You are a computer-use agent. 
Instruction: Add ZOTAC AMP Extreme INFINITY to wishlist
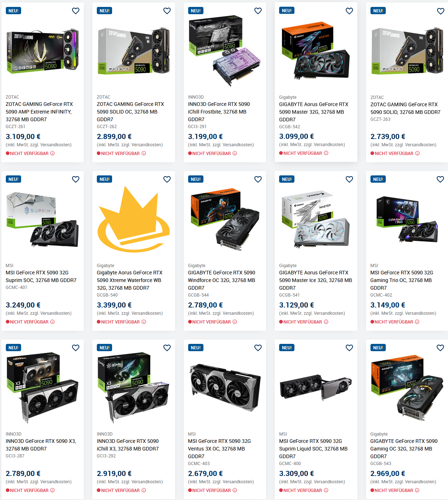tap(76, 11)
